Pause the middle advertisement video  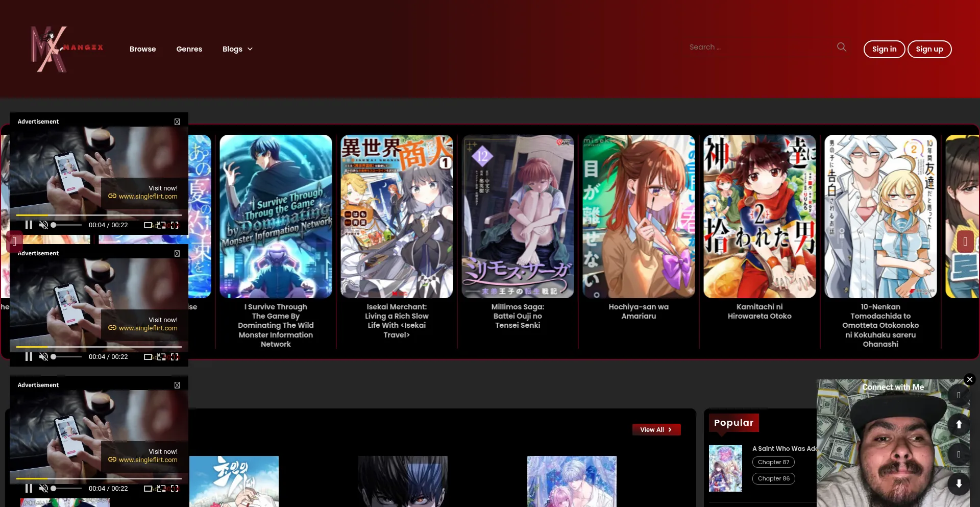29,357
